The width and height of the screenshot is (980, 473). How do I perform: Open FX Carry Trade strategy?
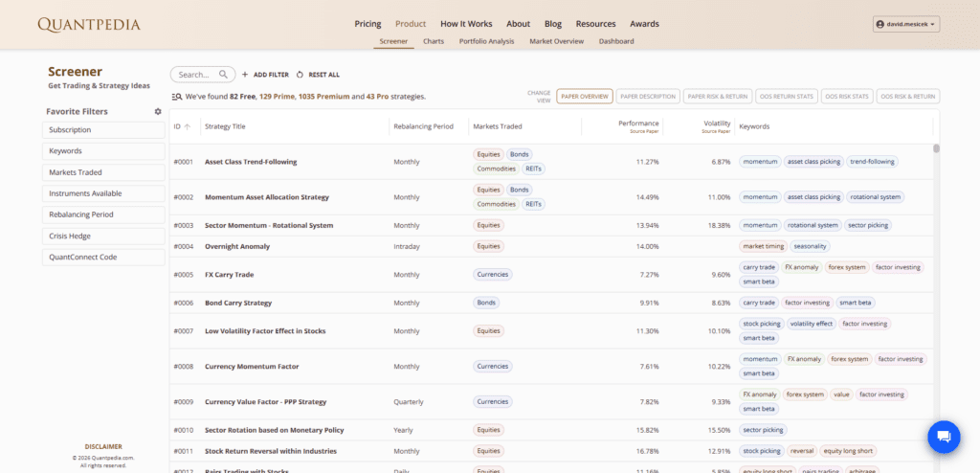(230, 275)
